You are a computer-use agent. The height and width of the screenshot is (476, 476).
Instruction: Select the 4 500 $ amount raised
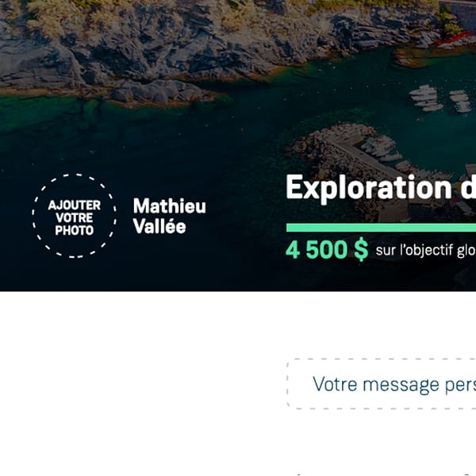(327, 250)
